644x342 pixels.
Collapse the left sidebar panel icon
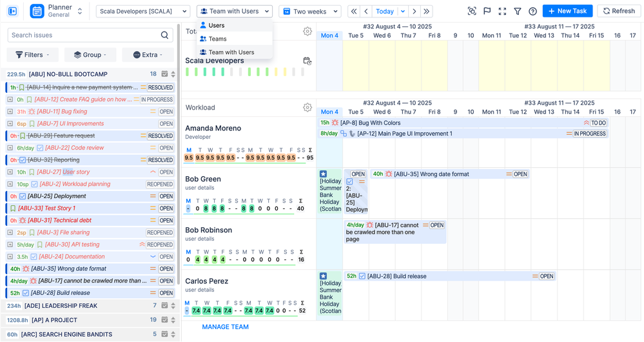tap(12, 12)
